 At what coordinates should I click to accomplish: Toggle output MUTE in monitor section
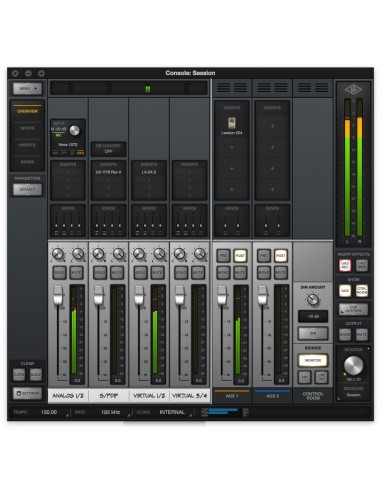[x=362, y=334]
